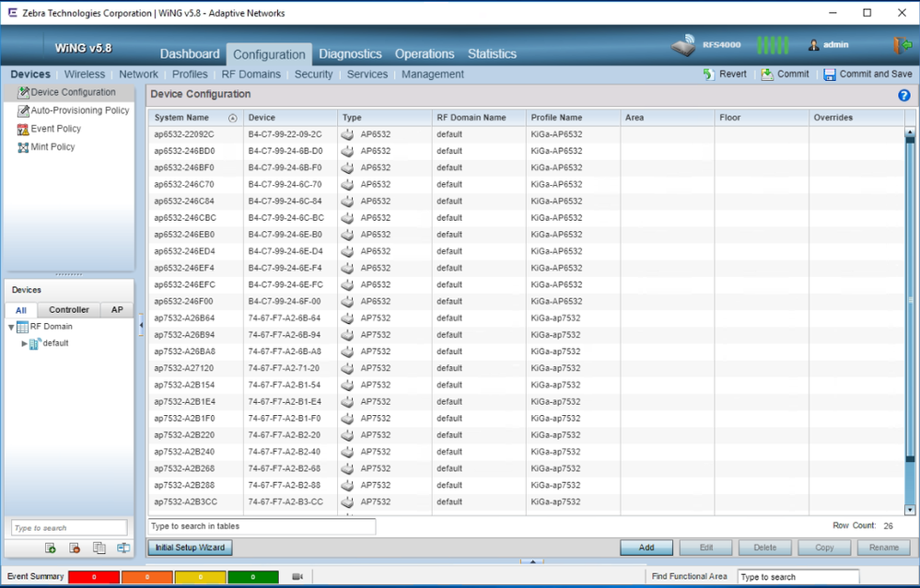920x588 pixels.
Task: Go to the Statistics tab
Action: coord(492,54)
